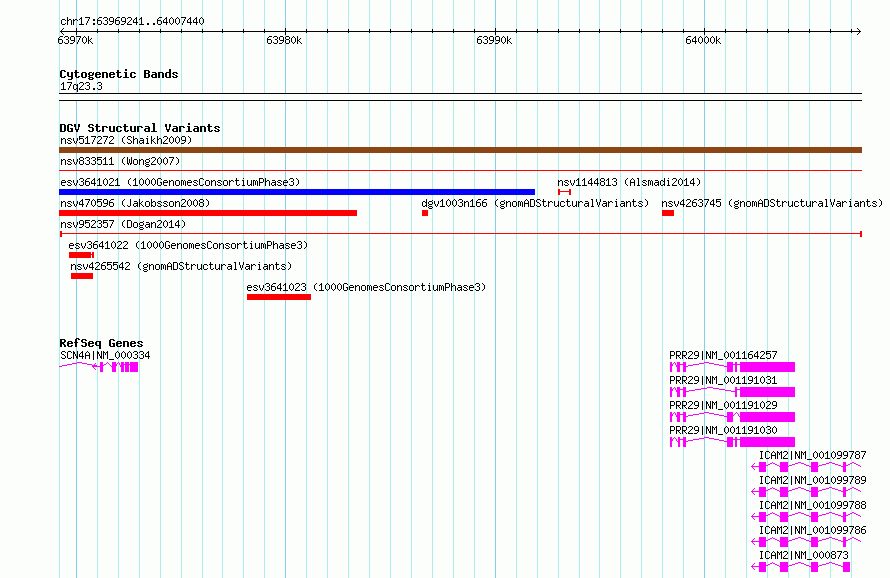The image size is (890, 578).
Task: Open esv3641022 (1000GenomesConsortiumPhase3) label
Action: [188, 245]
